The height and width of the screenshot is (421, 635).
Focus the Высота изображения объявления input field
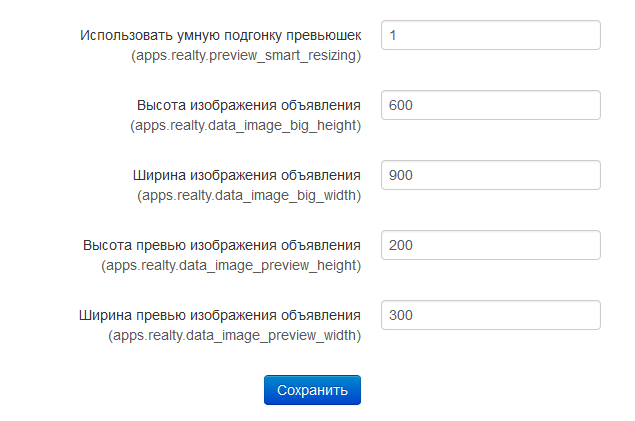[x=490, y=105]
